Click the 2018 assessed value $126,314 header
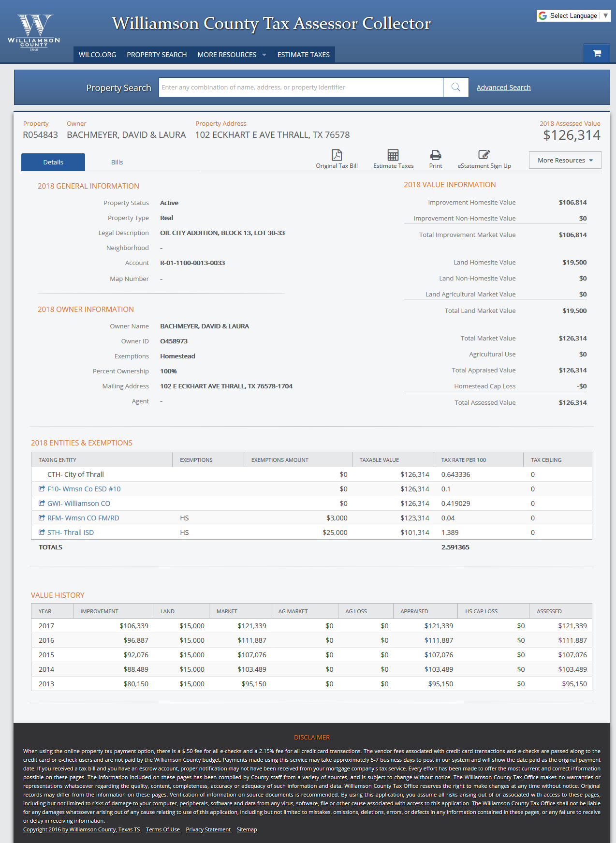The image size is (616, 843). (x=572, y=135)
